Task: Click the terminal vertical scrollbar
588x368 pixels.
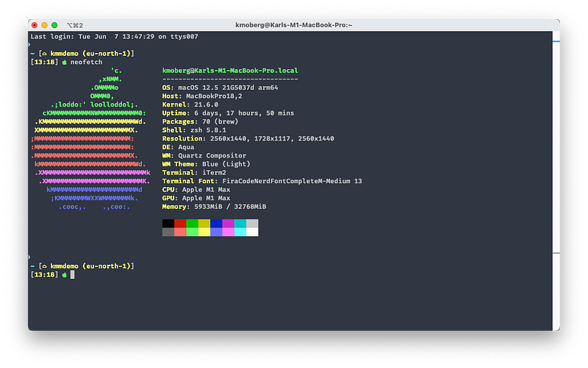Action: click(556, 180)
